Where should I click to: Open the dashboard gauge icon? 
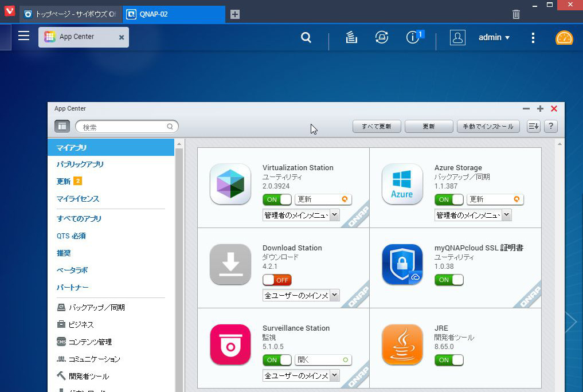[x=564, y=37]
